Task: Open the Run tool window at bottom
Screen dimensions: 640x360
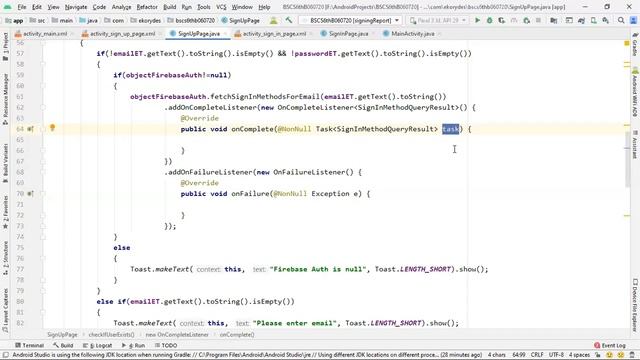Action: click(133, 345)
